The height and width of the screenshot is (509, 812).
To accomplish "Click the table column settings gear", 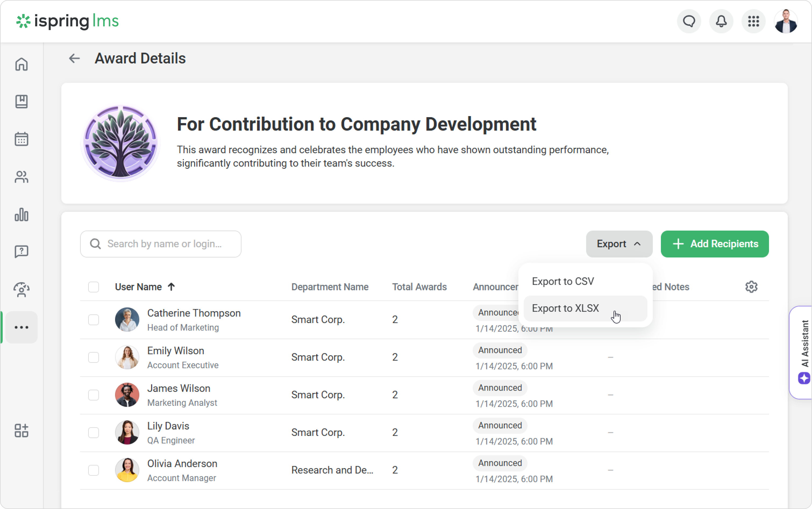I will click(x=751, y=287).
